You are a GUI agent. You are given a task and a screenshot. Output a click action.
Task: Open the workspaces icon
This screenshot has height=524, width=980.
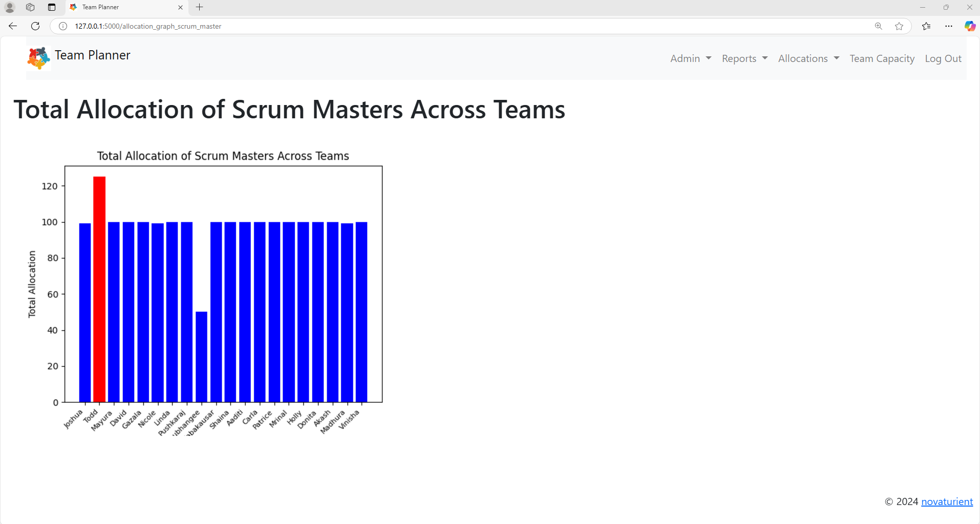[x=30, y=7]
